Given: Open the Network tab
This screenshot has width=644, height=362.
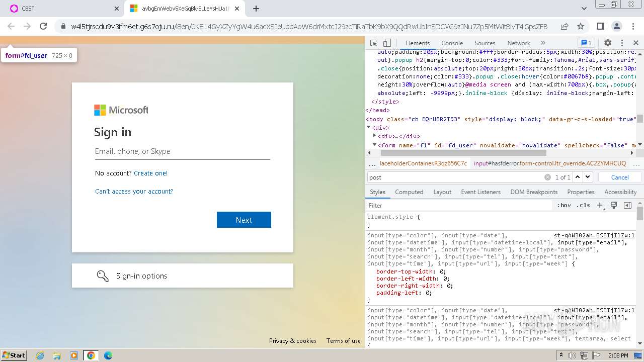Looking at the screenshot, I should pyautogui.click(x=519, y=43).
